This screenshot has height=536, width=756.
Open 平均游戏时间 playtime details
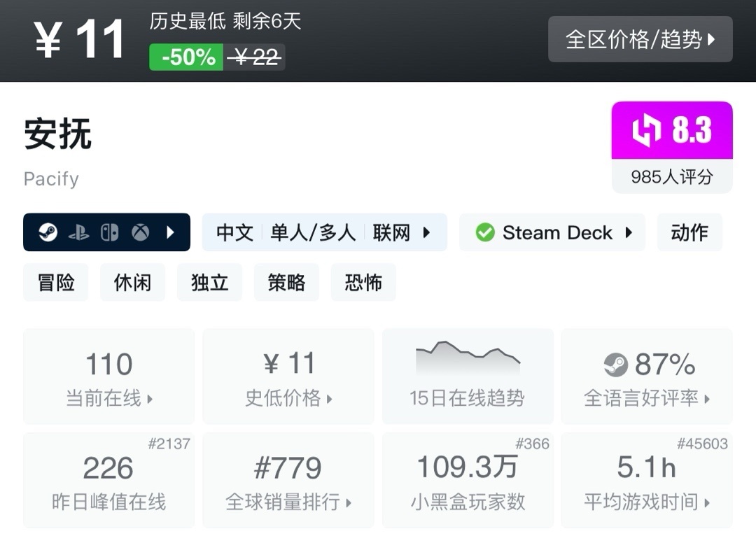coord(647,480)
